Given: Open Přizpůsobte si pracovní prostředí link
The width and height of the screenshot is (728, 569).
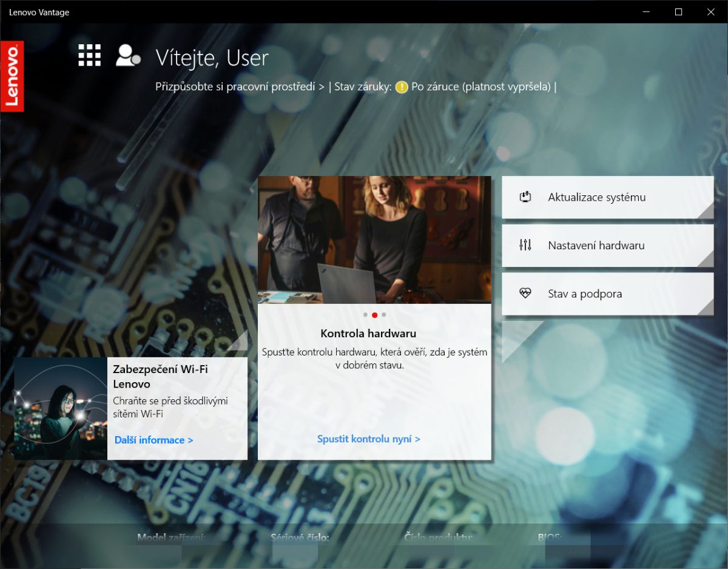Looking at the screenshot, I should point(240,87).
